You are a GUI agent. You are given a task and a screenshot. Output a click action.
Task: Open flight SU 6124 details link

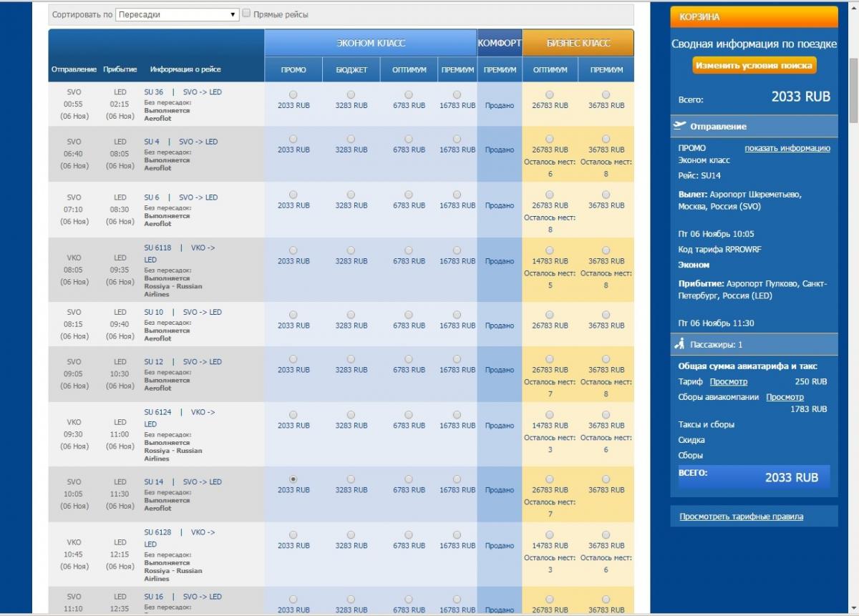pos(153,412)
